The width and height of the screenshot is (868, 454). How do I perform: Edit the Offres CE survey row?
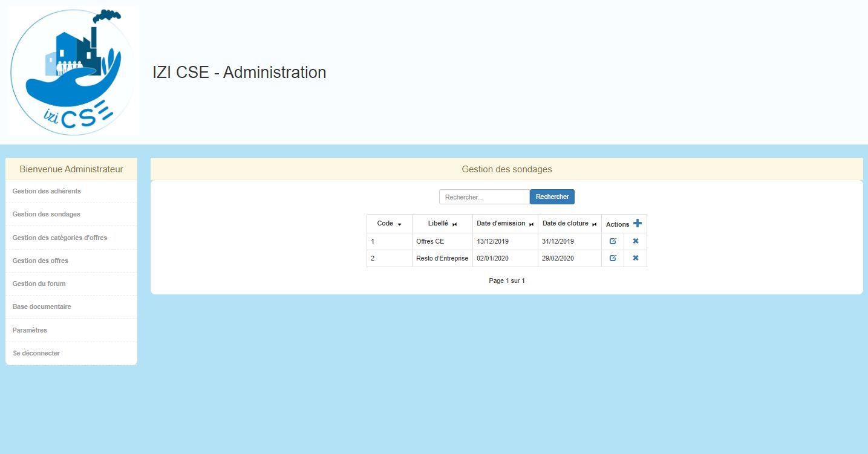[x=613, y=241]
